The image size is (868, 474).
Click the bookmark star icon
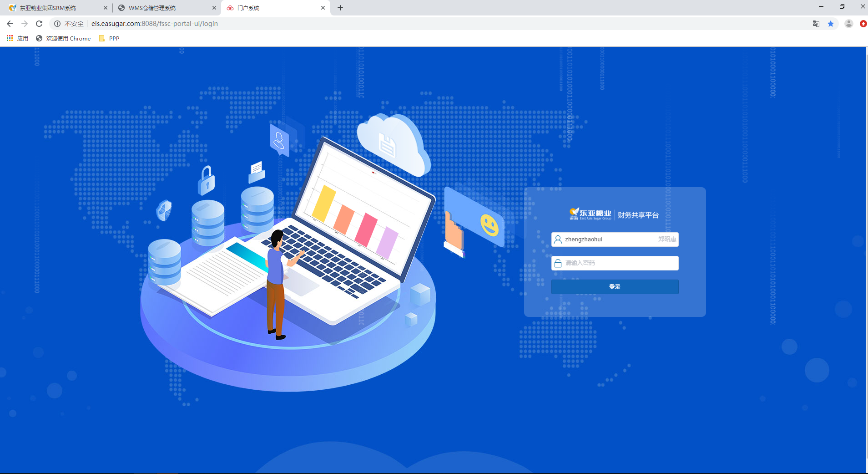831,24
